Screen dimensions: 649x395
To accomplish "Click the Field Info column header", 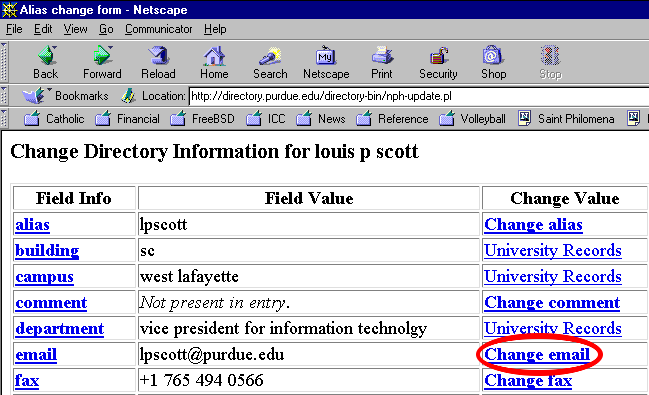I will click(74, 199).
